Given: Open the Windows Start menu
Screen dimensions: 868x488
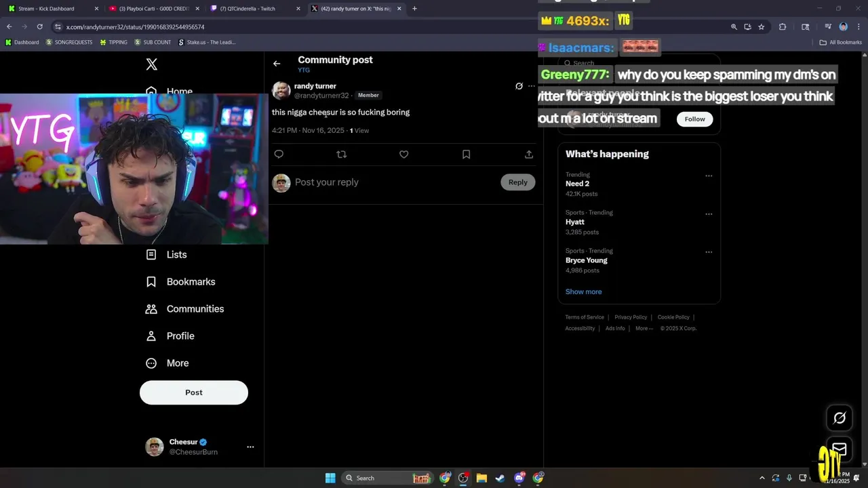Looking at the screenshot, I should coord(330,479).
